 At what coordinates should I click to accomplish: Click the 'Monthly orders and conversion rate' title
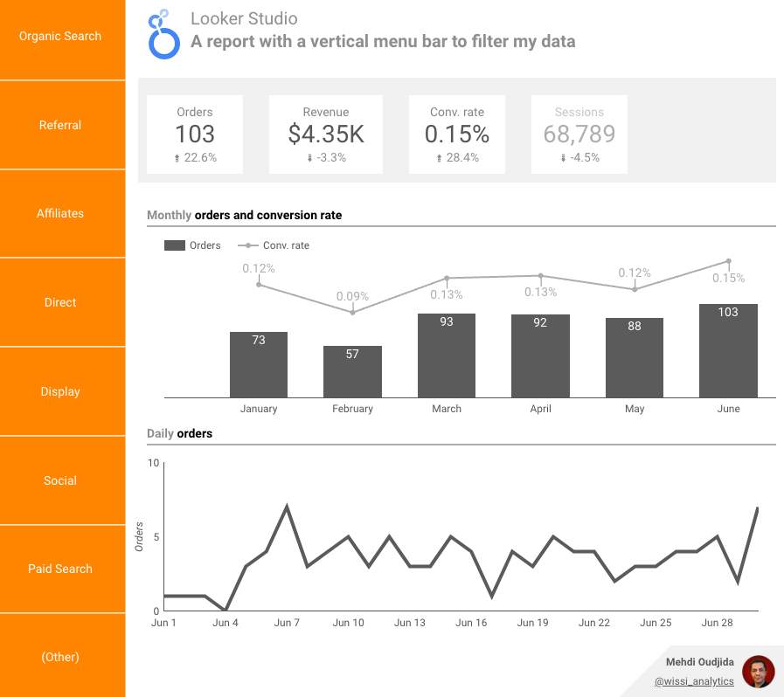(x=245, y=216)
